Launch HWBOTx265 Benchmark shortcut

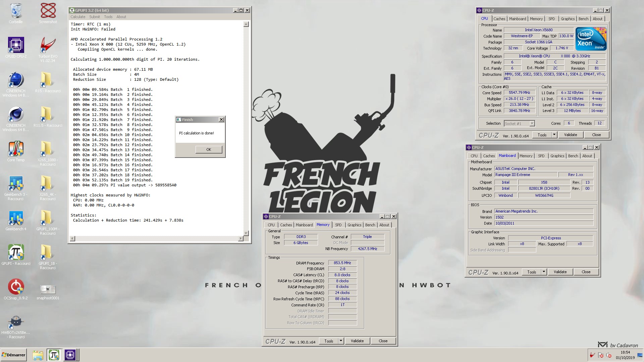pos(16,326)
